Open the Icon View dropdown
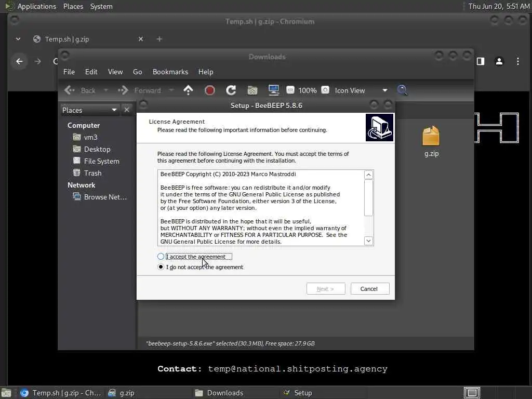Image resolution: width=532 pixels, height=399 pixels. [x=361, y=90]
